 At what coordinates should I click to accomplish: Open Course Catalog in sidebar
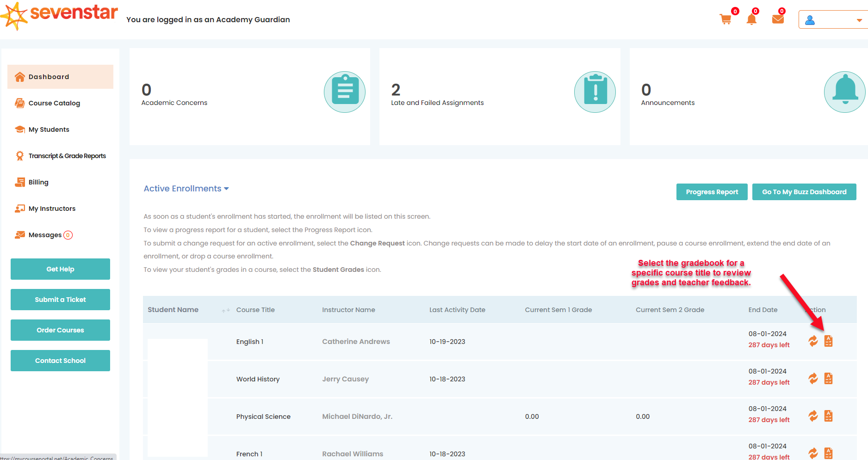point(54,103)
